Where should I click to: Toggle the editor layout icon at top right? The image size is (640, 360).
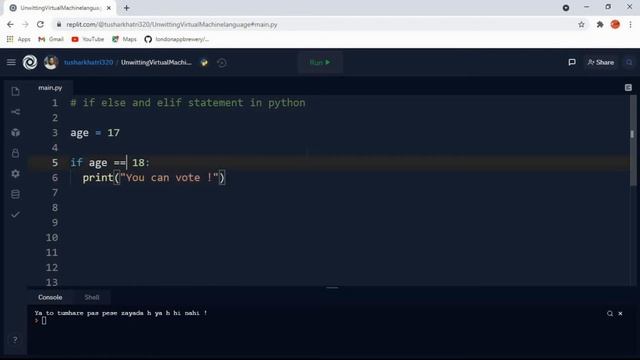pyautogui.click(x=628, y=88)
